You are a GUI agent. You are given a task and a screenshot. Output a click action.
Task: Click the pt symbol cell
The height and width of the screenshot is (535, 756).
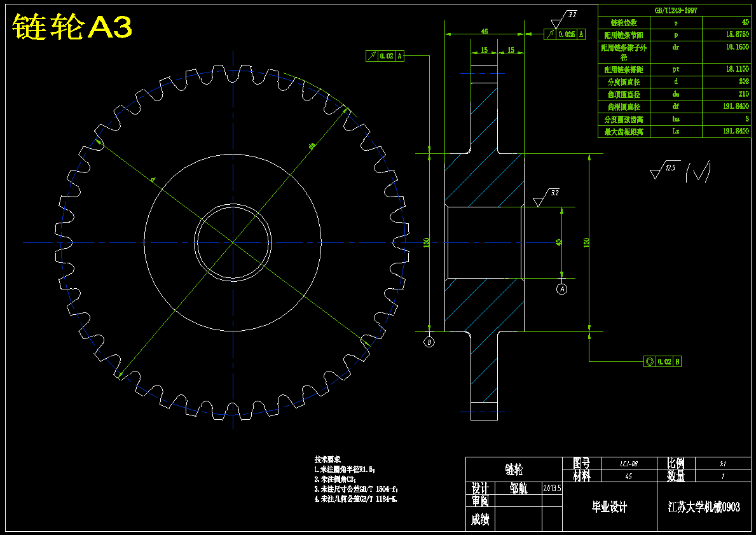[x=676, y=69]
